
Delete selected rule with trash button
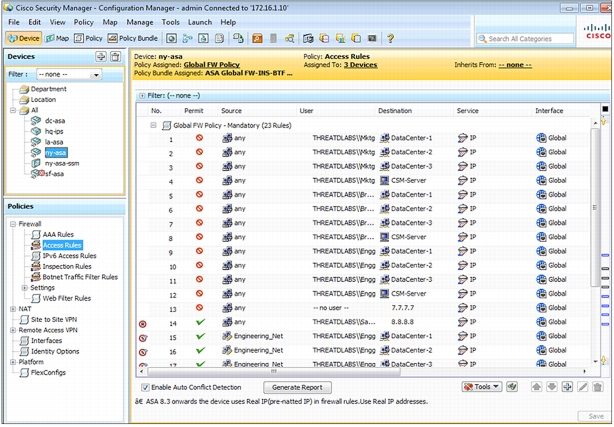pos(598,387)
